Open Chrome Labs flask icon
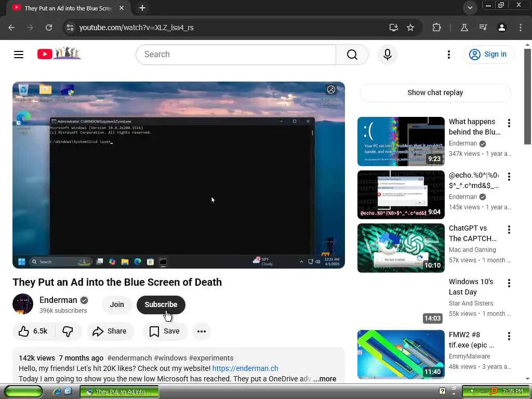The image size is (532, 399). [464, 28]
